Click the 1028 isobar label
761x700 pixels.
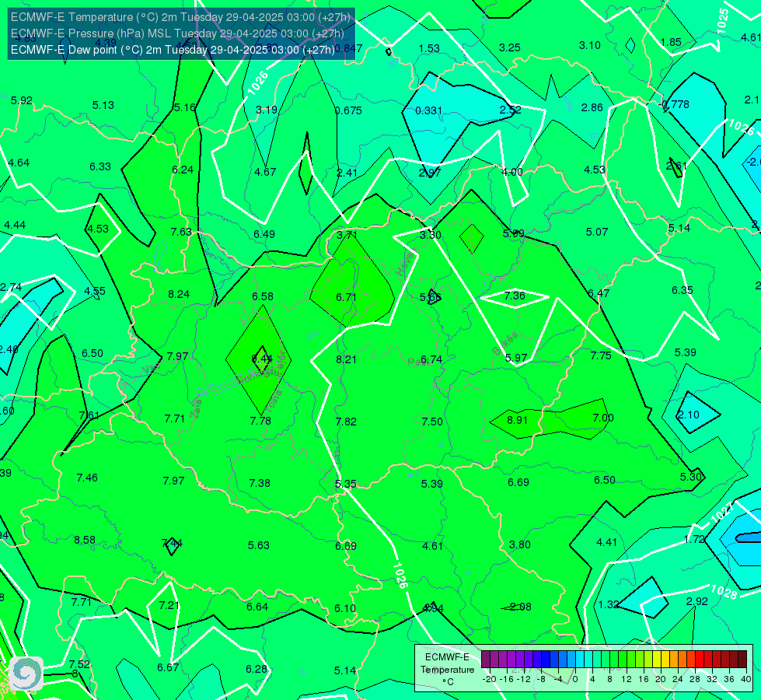(723, 592)
